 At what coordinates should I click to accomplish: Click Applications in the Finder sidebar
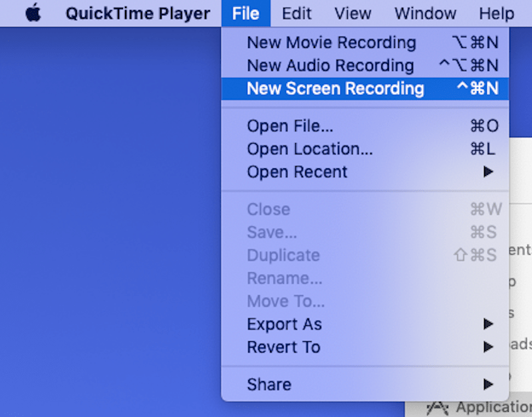(x=478, y=408)
